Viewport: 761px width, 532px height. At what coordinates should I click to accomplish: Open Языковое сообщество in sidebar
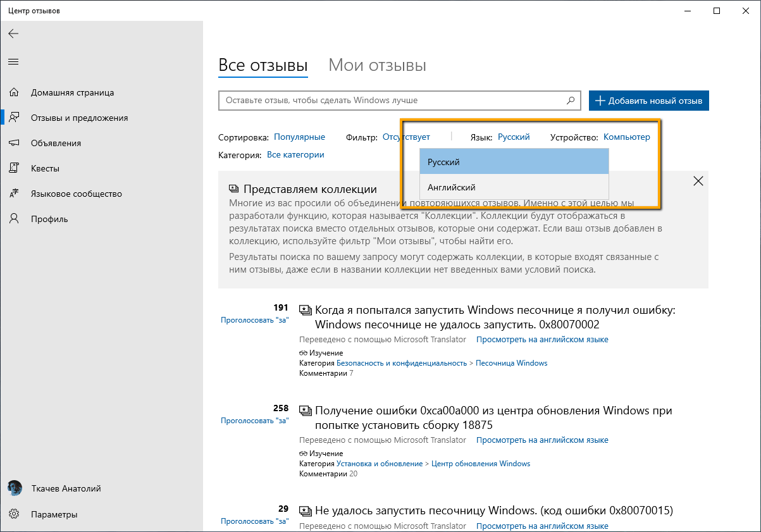[x=77, y=194]
